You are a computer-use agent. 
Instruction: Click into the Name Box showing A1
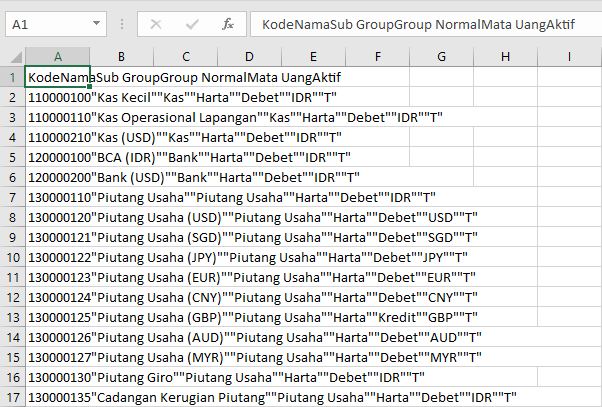point(45,23)
